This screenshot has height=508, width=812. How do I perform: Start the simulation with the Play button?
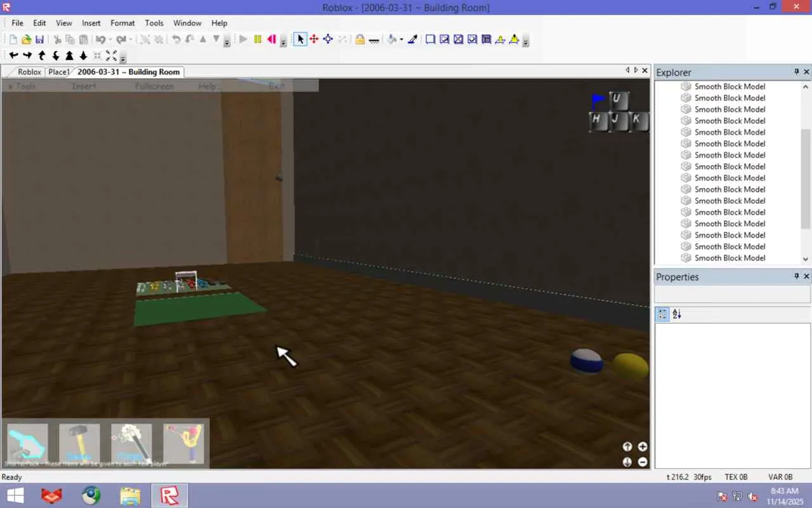pos(244,39)
